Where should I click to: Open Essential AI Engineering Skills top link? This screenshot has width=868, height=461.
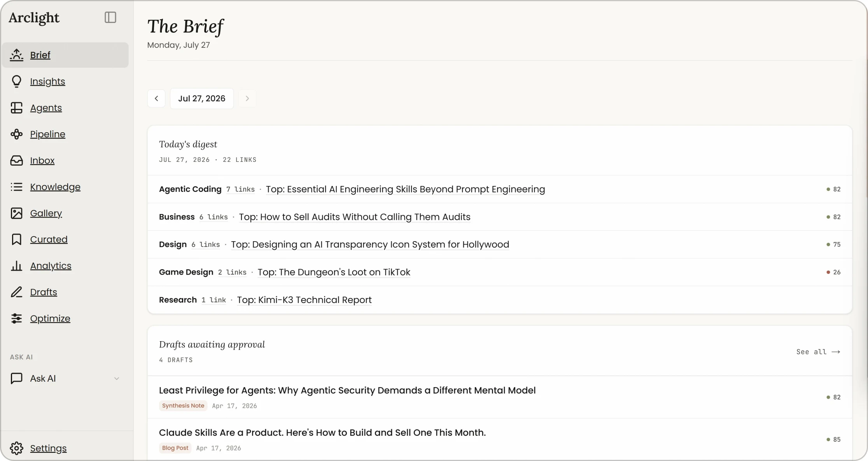coord(405,189)
